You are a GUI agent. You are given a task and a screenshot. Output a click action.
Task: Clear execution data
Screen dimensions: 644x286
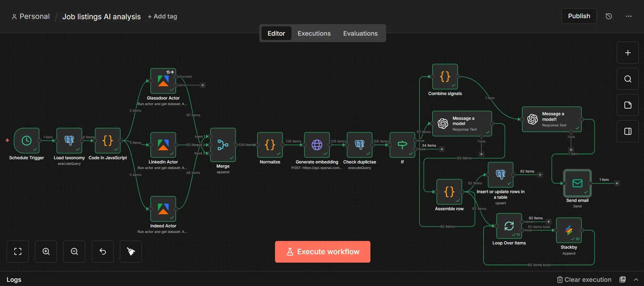coord(584,280)
